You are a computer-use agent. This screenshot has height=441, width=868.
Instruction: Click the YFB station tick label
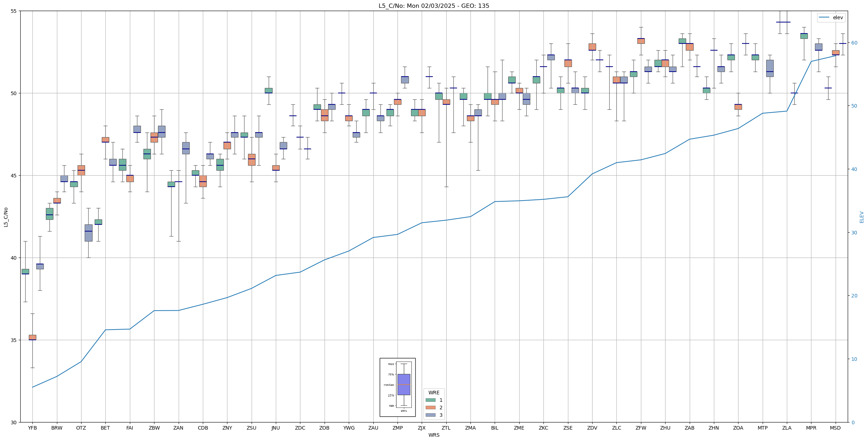point(32,428)
